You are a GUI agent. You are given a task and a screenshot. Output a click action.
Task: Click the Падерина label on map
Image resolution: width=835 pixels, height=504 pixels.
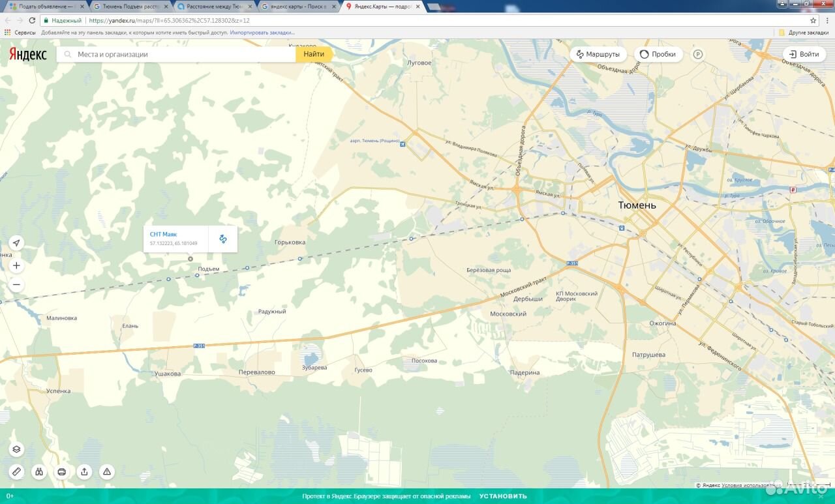[525, 373]
